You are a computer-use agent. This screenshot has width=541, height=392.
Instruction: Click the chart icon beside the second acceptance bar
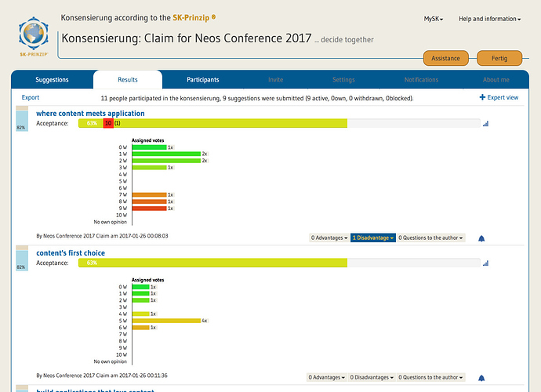click(x=485, y=263)
